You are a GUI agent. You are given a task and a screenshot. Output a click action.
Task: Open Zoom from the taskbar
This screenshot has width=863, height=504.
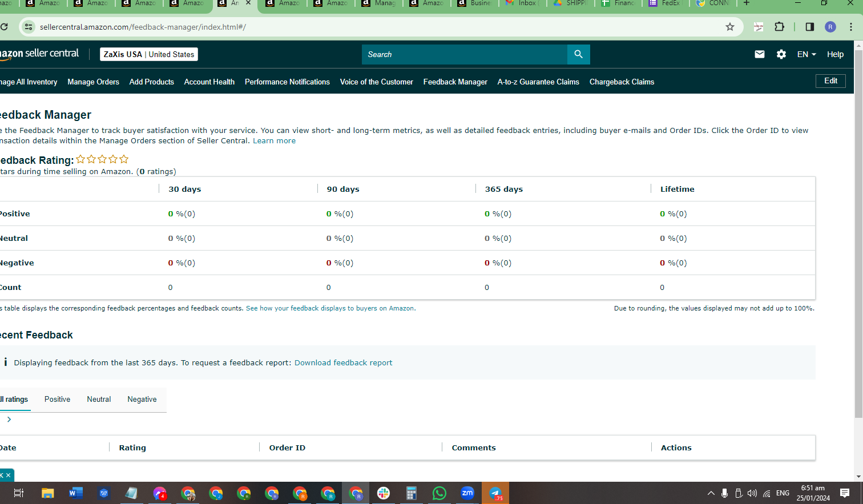click(467, 493)
